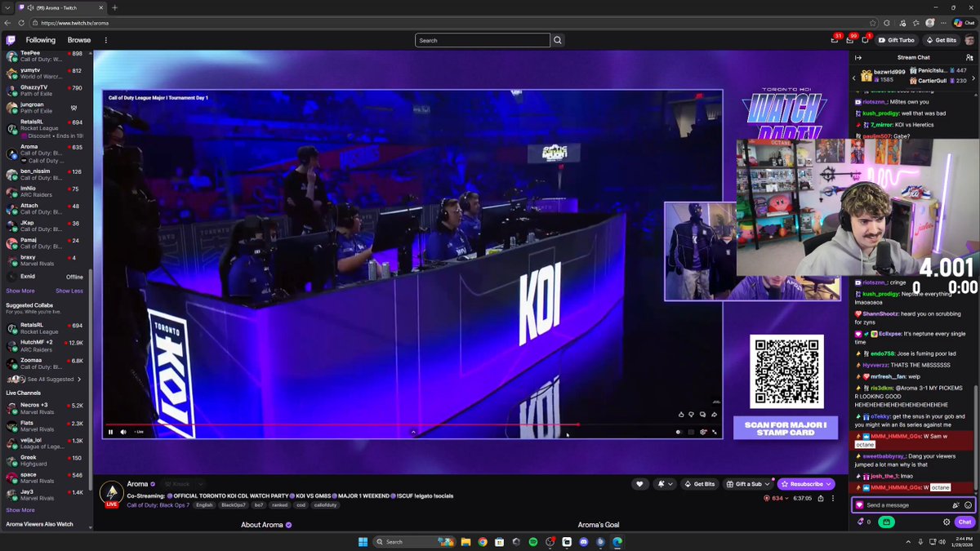The image size is (980, 551).
Task: Click Show Less in followed channels
Action: coord(69,291)
